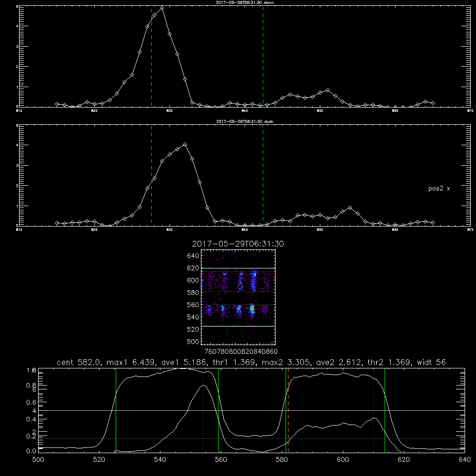Click the '560' y-axis label of the heatmap
Screen dimensions: 476x476
[x=193, y=305]
